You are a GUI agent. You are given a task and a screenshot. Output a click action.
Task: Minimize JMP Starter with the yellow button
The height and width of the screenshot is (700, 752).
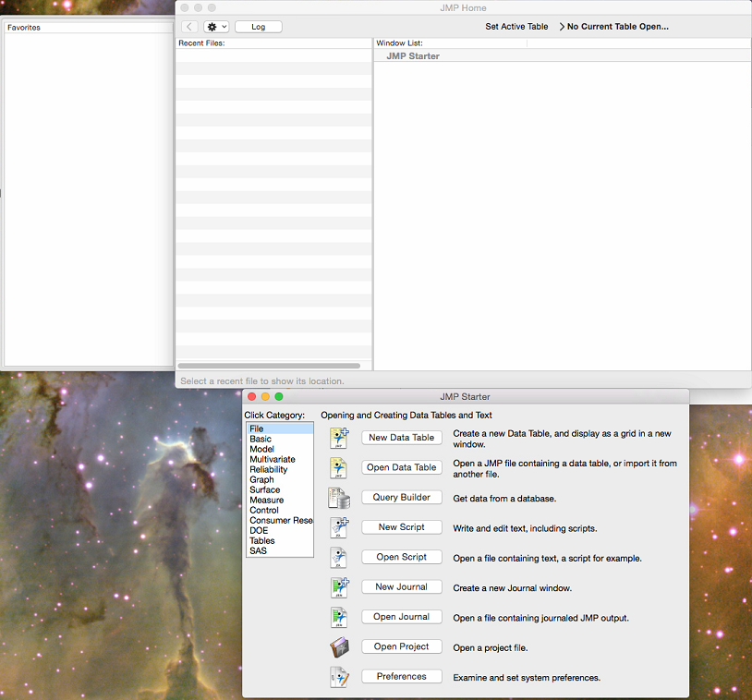265,396
